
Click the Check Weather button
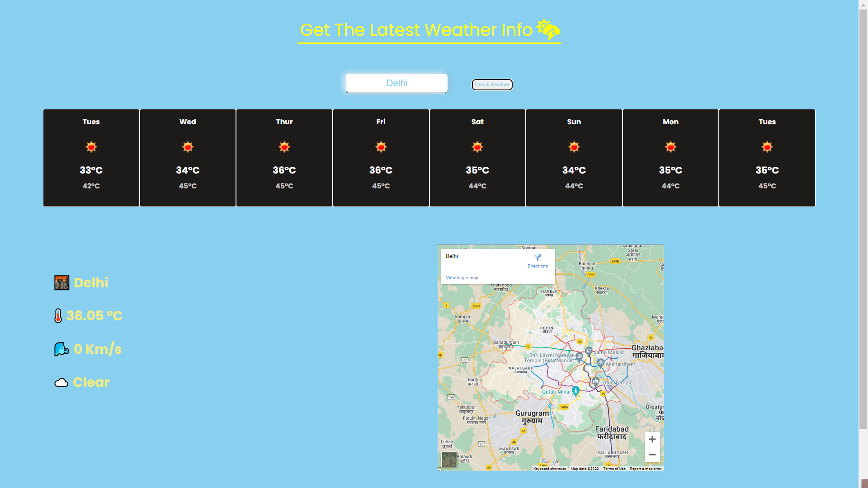tap(492, 84)
